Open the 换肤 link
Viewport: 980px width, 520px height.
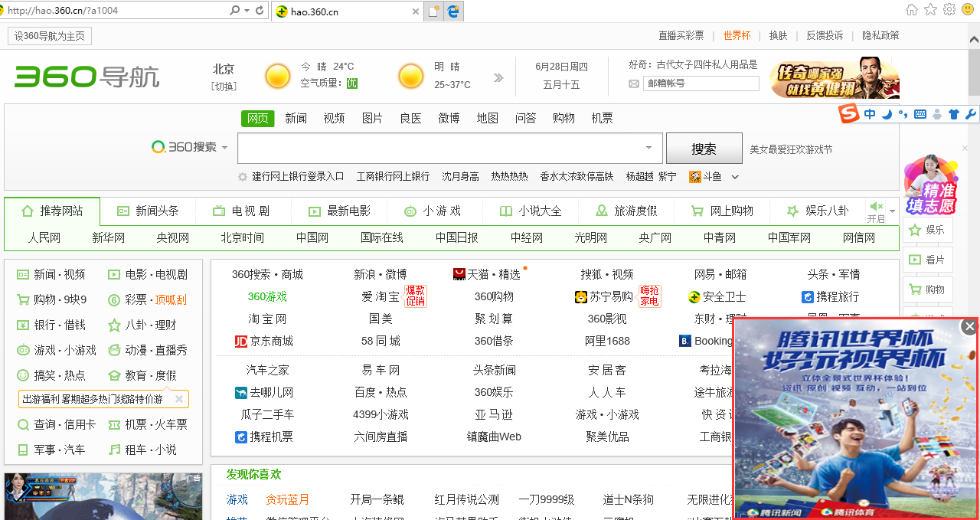(778, 35)
